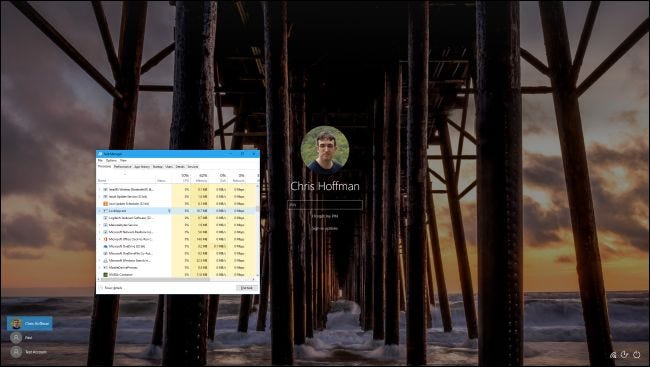Open the Ease of Access icon

click(625, 355)
